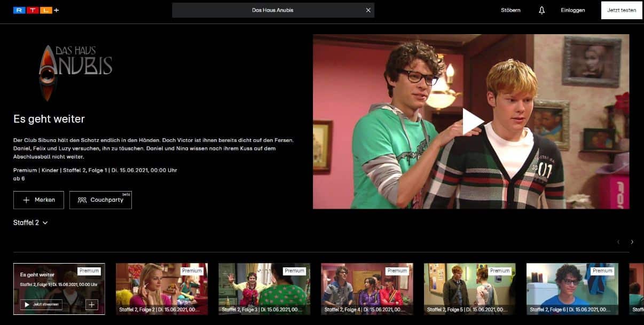
Task: Click the metadata line Premium | Kinder | Staffel 2
Action: [95, 170]
